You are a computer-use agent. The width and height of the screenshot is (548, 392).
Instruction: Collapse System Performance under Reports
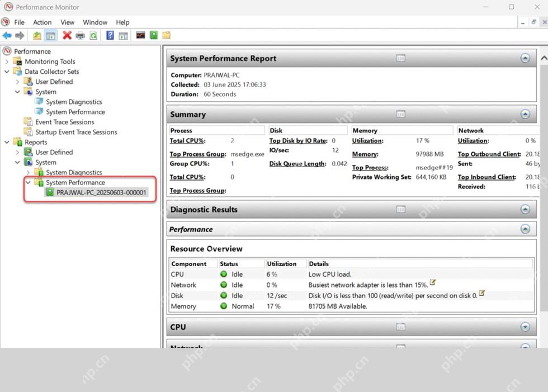click(x=29, y=182)
